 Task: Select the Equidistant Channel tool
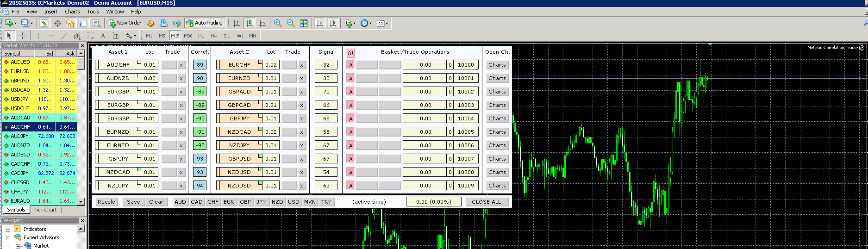pyautogui.click(x=77, y=36)
